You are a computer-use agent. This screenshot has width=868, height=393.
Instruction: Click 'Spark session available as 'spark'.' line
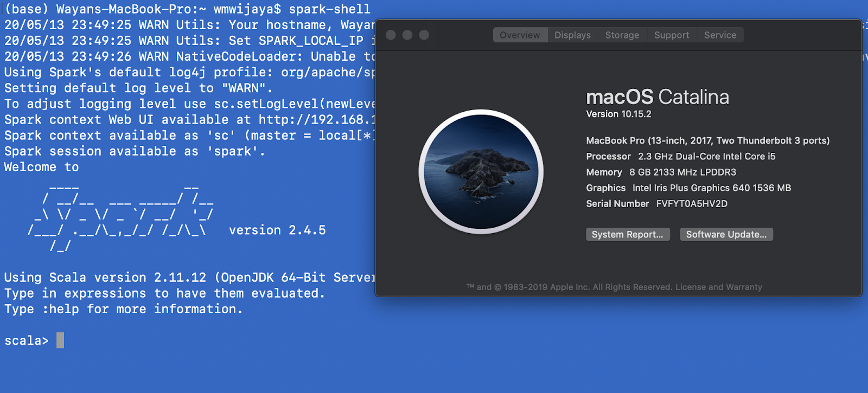(135, 151)
